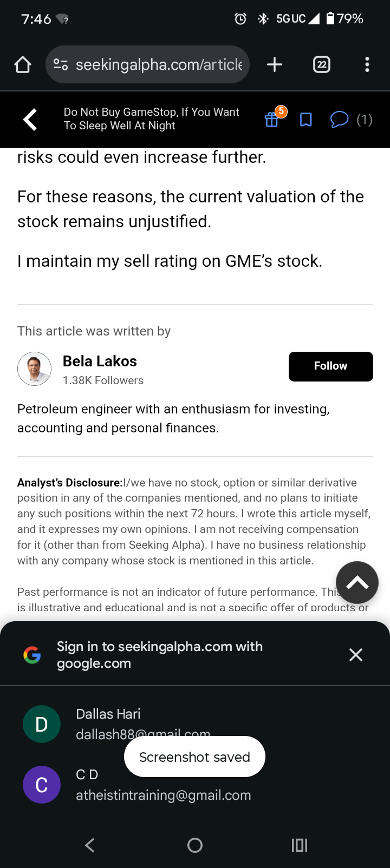Viewport: 390px width, 868px height.
Task: Open Bela Lakos author profile name
Action: pos(100,361)
